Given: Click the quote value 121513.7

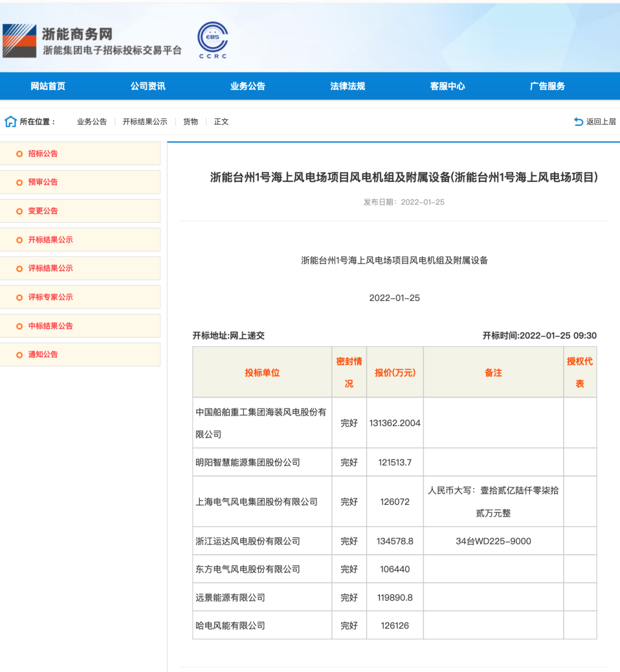Looking at the screenshot, I should (x=395, y=462).
